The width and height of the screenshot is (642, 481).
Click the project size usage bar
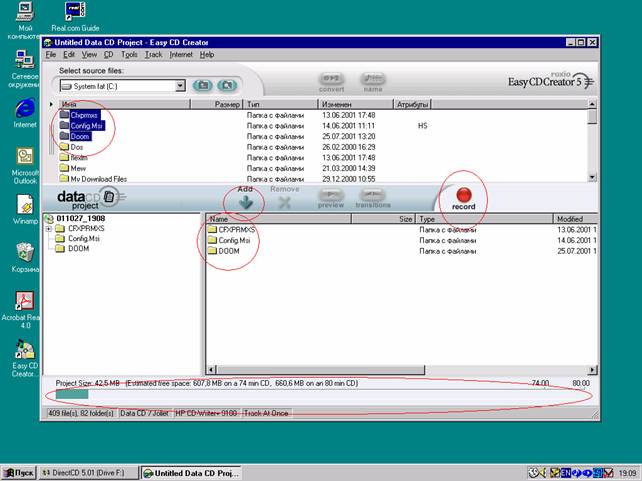(73, 395)
